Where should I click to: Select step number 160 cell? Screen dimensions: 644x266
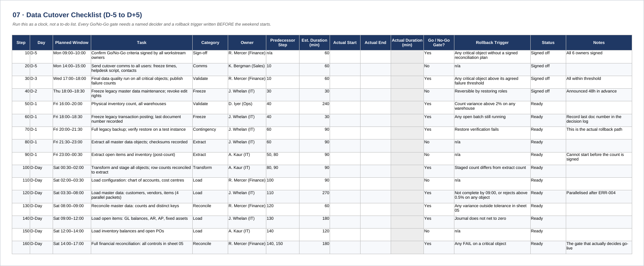(21, 247)
